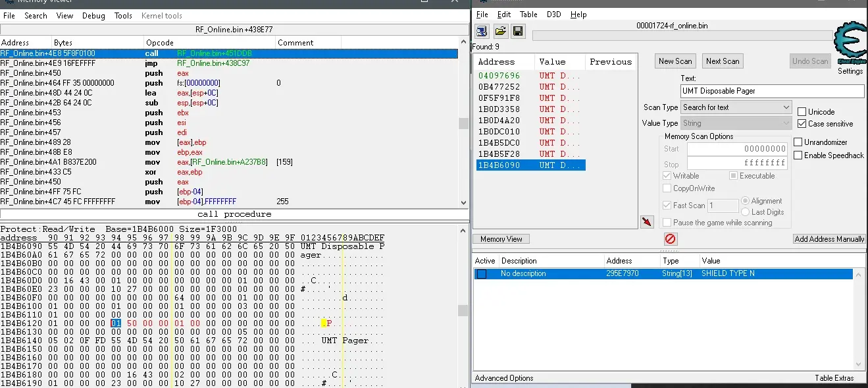
Task: Open Advanced Options at the bottom
Action: coord(504,378)
